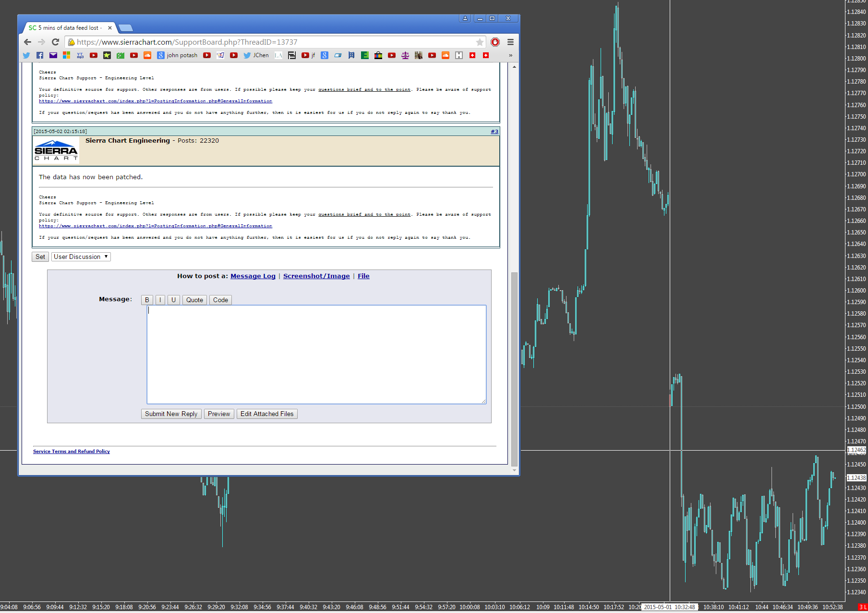Click inside the Message text area
The width and height of the screenshot is (868, 613).
[316, 355]
